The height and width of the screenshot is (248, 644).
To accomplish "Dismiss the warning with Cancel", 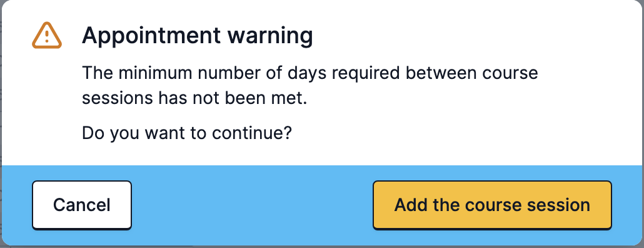I will 82,205.
